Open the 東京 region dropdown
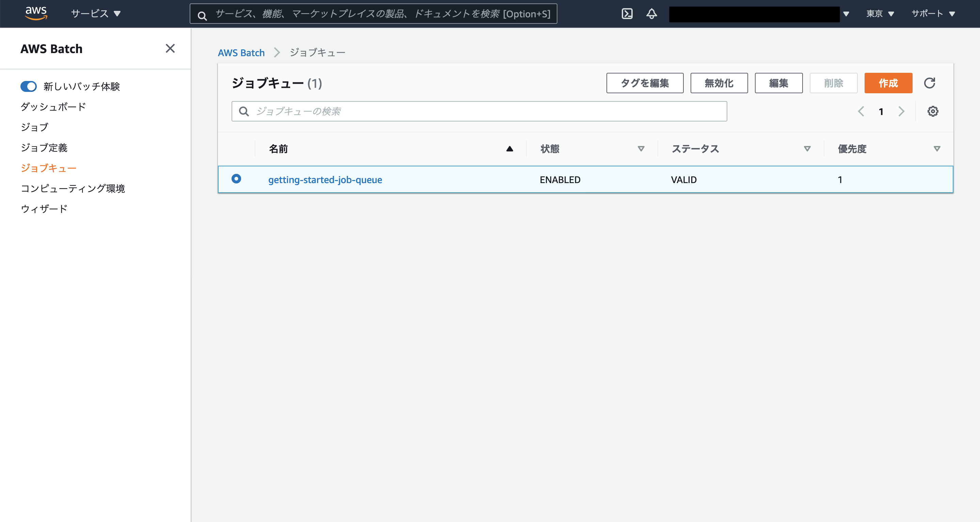The width and height of the screenshot is (980, 522). 880,14
